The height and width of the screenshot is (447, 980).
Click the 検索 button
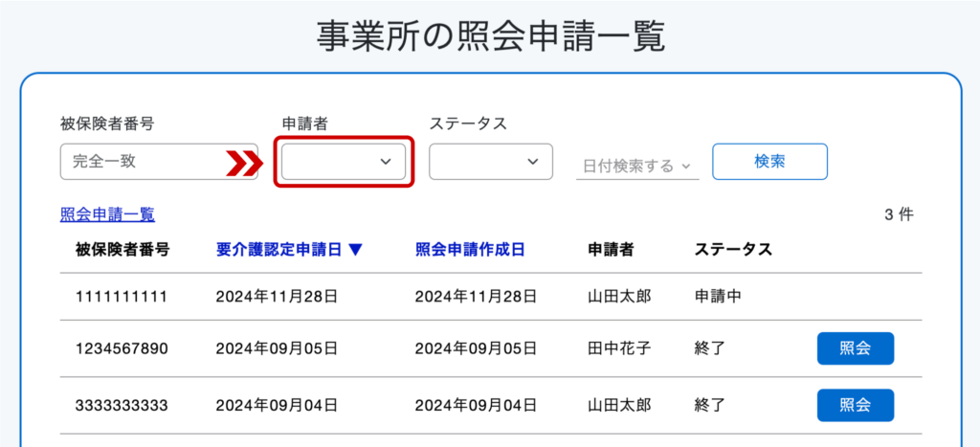(x=770, y=162)
